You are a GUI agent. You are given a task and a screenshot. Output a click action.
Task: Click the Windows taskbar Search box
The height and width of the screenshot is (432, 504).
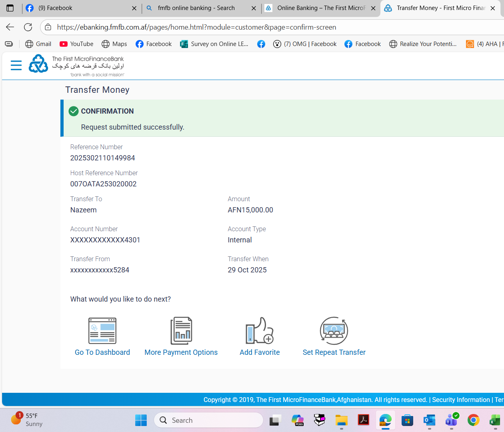pos(209,420)
